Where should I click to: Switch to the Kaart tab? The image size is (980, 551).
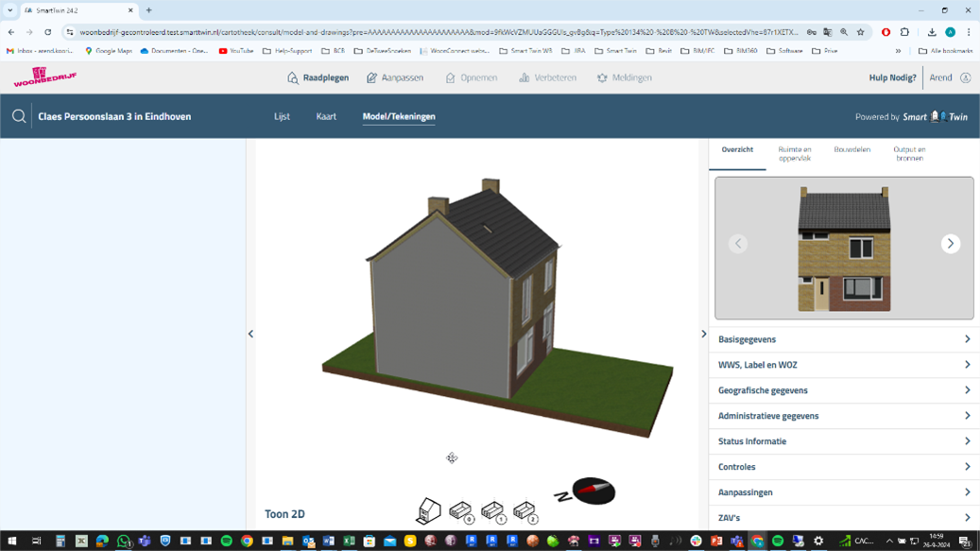coord(326,116)
